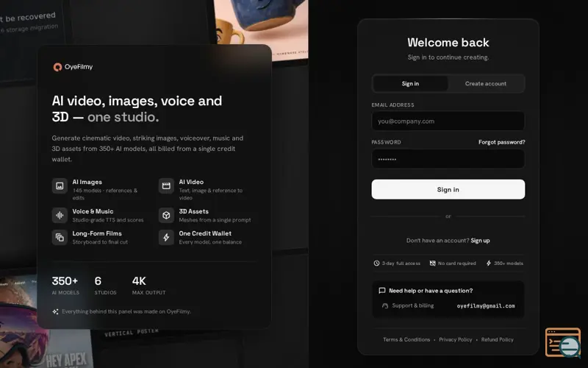The image size is (588, 368).
Task: Click the Voice & Music waveform icon
Action: [60, 215]
